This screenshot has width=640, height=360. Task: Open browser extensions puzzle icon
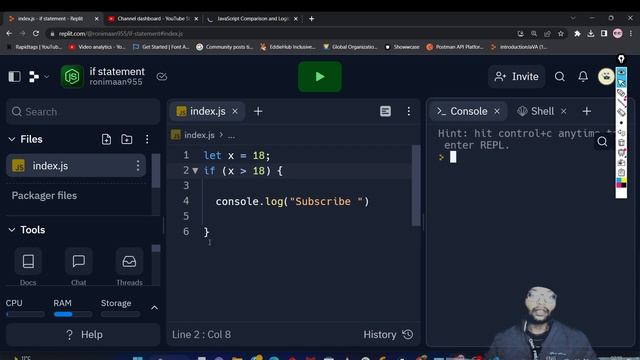click(x=577, y=33)
